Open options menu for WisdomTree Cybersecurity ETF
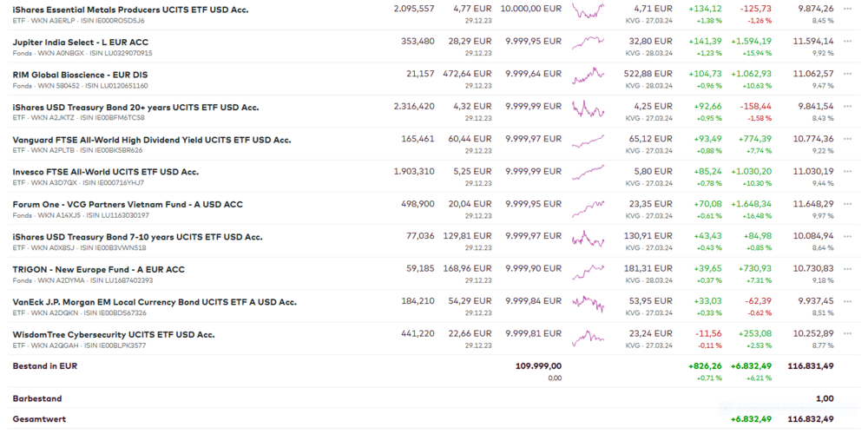The height and width of the screenshot is (434, 868). point(847,334)
